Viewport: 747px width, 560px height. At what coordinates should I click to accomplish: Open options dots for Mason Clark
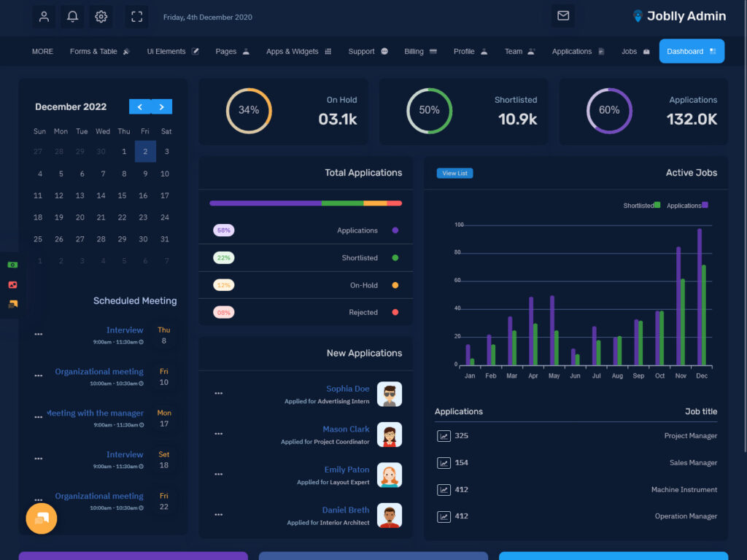click(219, 434)
